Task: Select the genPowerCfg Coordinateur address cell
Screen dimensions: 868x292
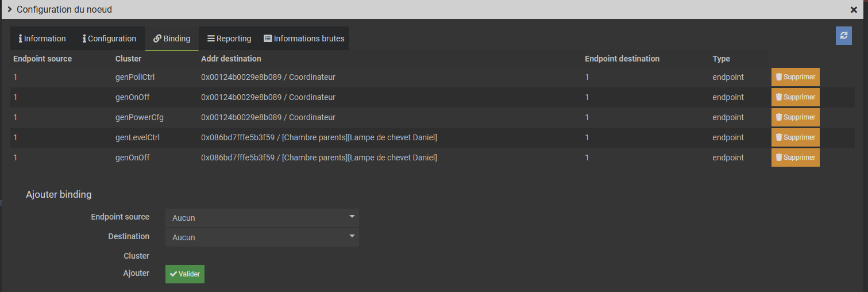Action: [268, 117]
